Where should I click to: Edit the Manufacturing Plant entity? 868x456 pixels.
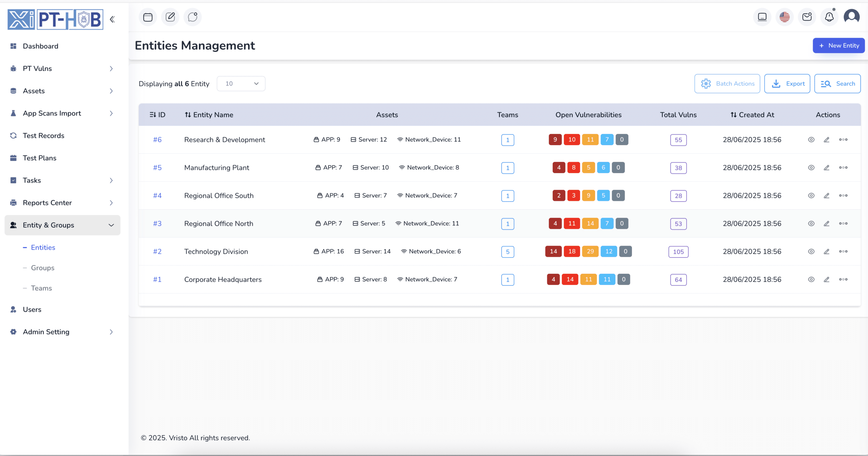(827, 168)
